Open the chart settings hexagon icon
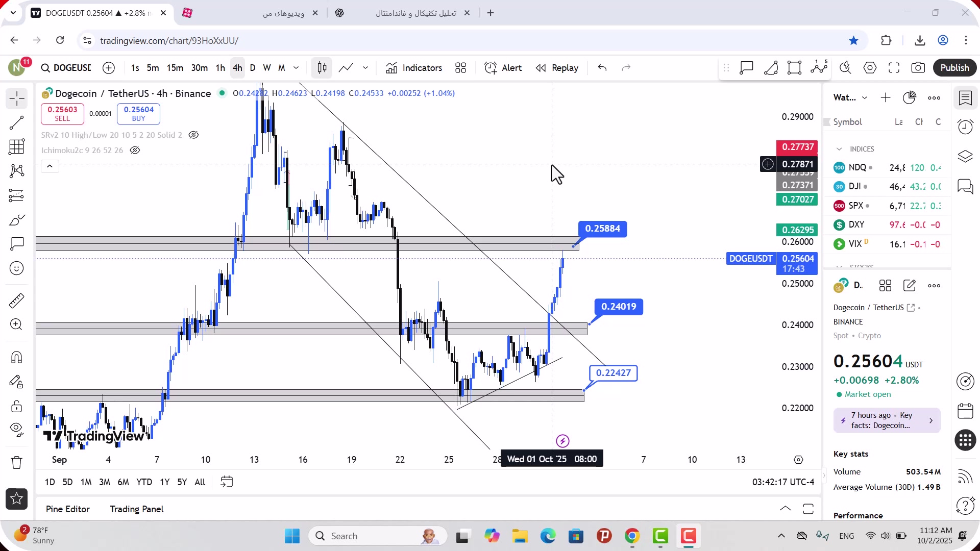Image resolution: width=980 pixels, height=551 pixels. click(870, 68)
